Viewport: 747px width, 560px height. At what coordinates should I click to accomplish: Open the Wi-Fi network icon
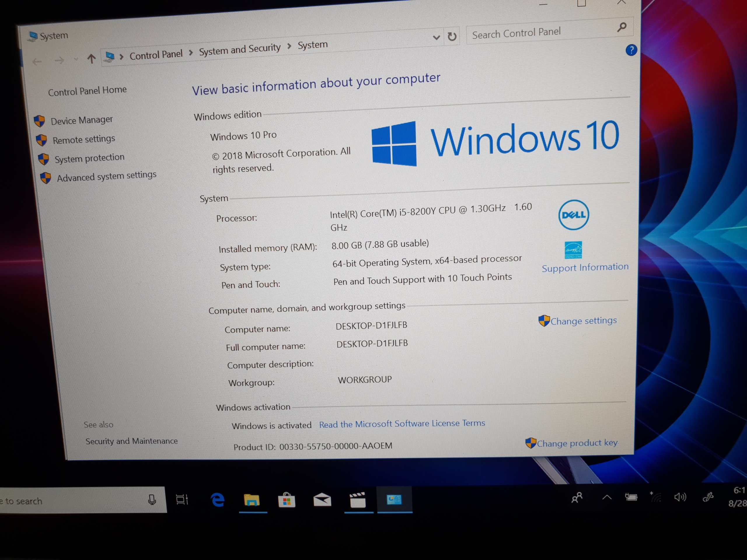(655, 497)
